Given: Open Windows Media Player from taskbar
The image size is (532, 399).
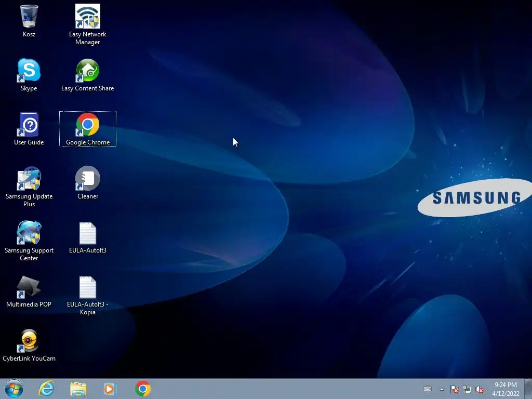Looking at the screenshot, I should click(110, 389).
